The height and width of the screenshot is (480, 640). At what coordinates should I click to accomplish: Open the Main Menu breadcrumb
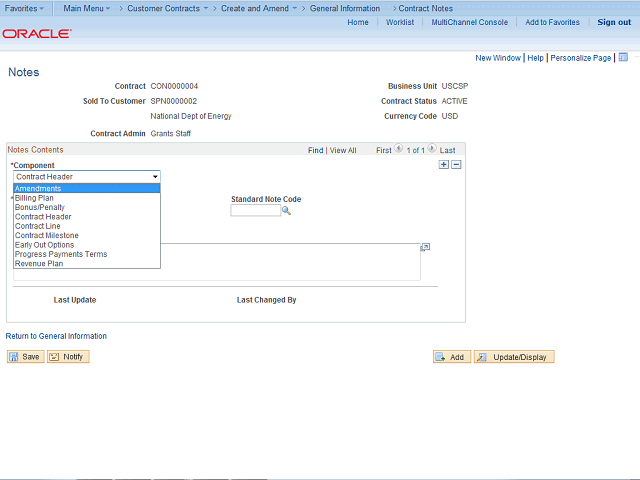coord(86,8)
